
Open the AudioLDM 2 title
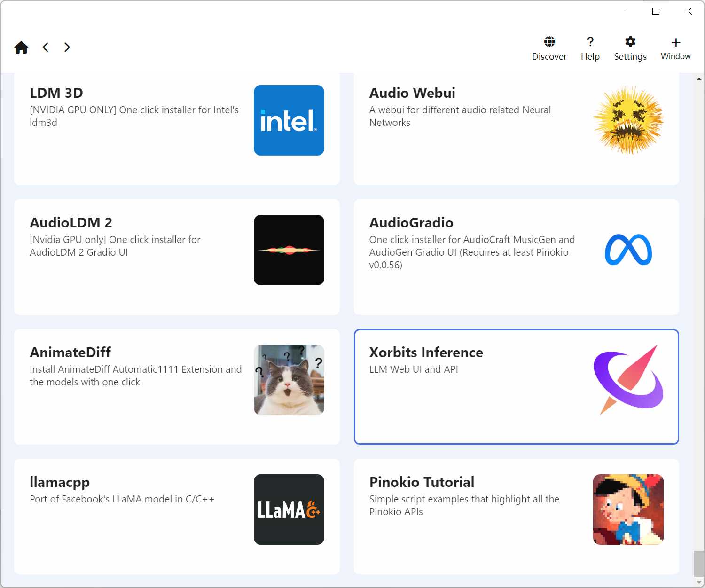(x=71, y=223)
